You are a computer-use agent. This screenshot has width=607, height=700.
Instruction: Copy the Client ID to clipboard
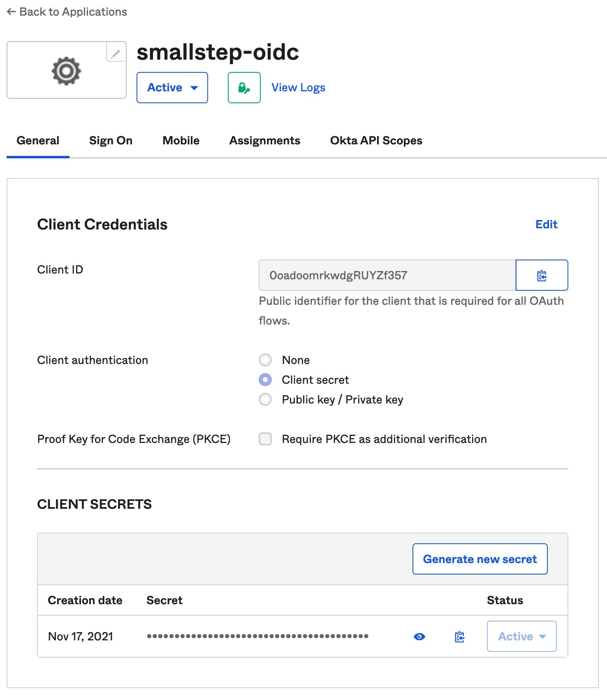pos(542,276)
